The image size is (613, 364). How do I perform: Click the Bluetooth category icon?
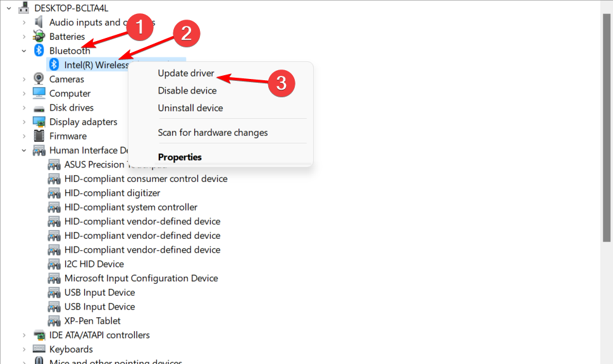pyautogui.click(x=39, y=51)
